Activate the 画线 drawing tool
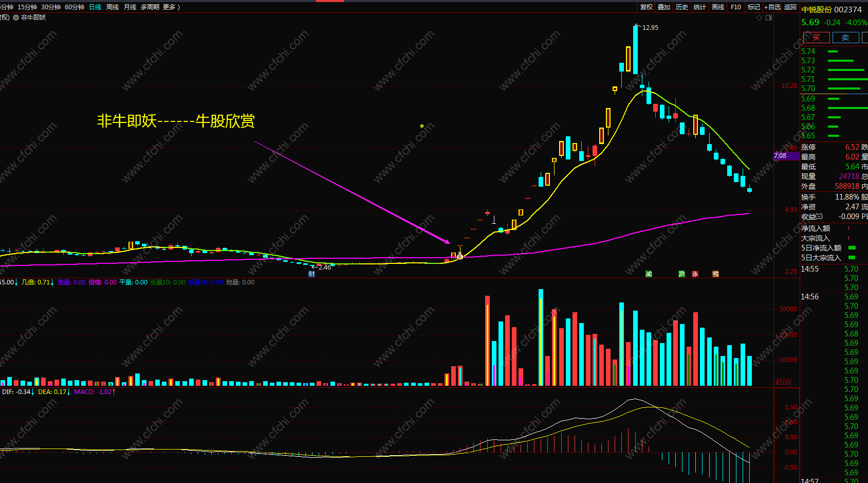The image size is (868, 483). click(x=718, y=7)
